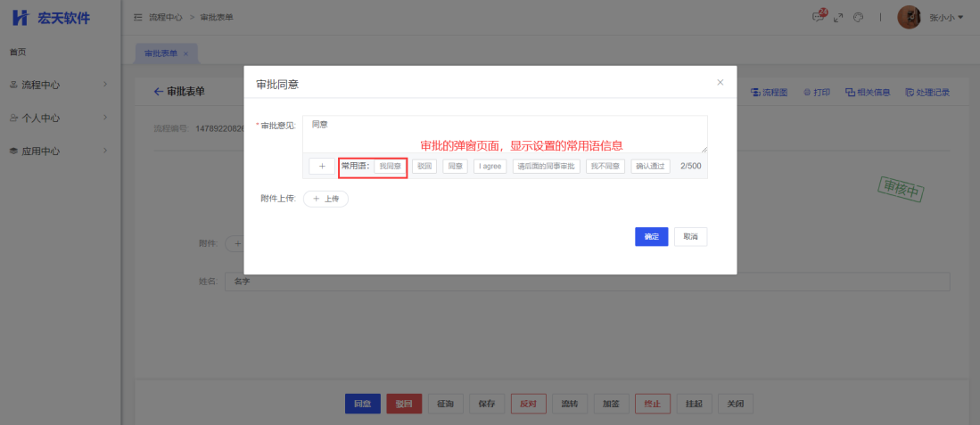Open 处理记录 processing records
The height and width of the screenshot is (425, 980).
[927, 92]
